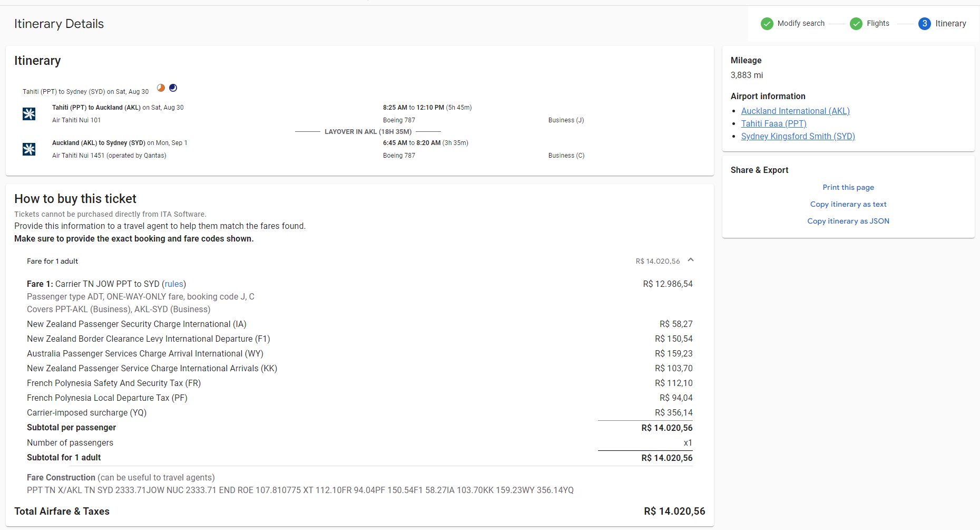Open the Auckland International (AKL) airport link

coord(795,111)
